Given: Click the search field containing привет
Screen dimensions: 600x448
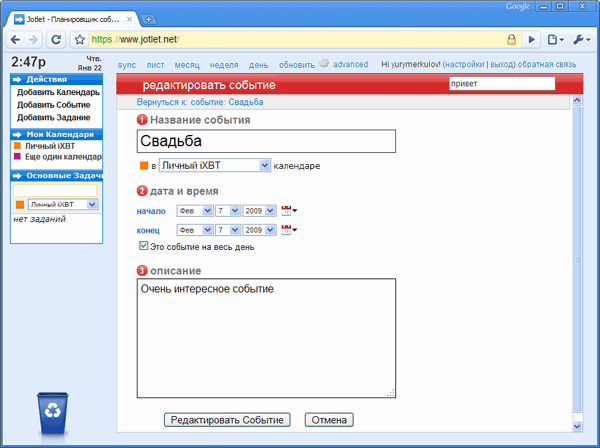Looking at the screenshot, I should pyautogui.click(x=502, y=83).
